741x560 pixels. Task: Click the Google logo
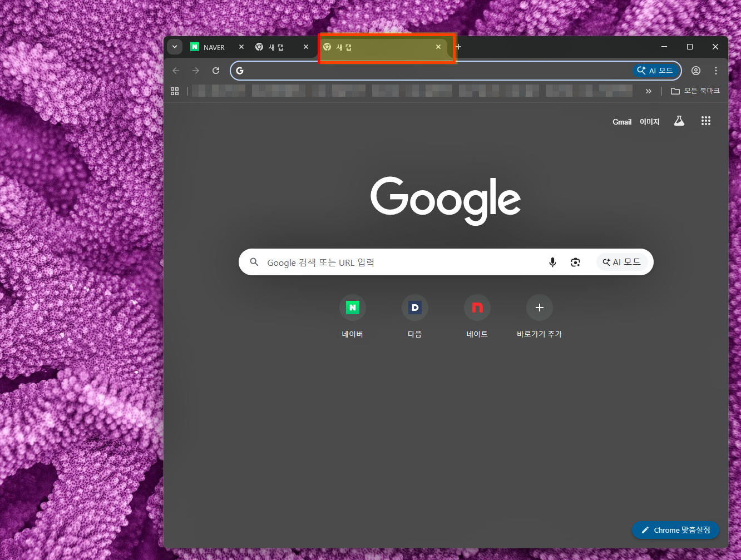pyautogui.click(x=446, y=201)
